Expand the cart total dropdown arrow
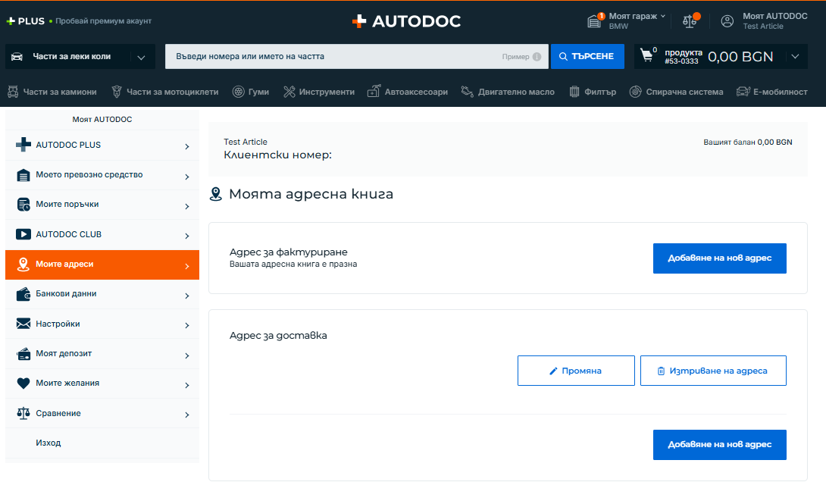The width and height of the screenshot is (826, 504). point(794,57)
